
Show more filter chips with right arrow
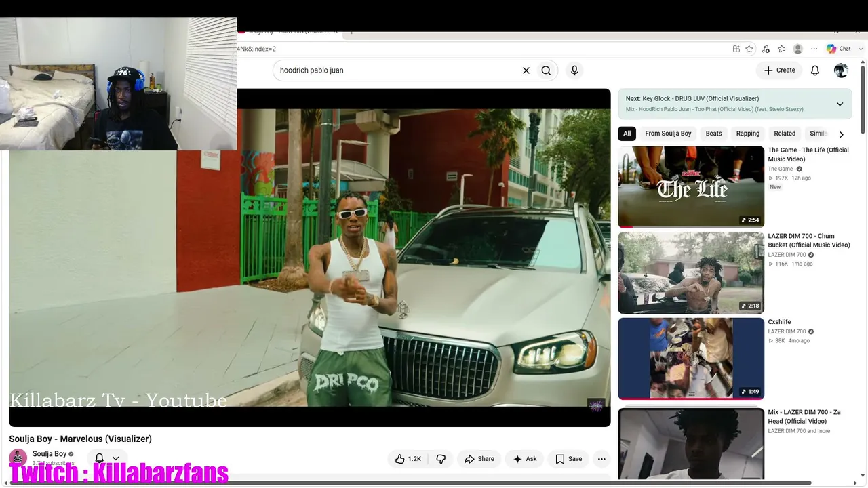pyautogui.click(x=842, y=134)
